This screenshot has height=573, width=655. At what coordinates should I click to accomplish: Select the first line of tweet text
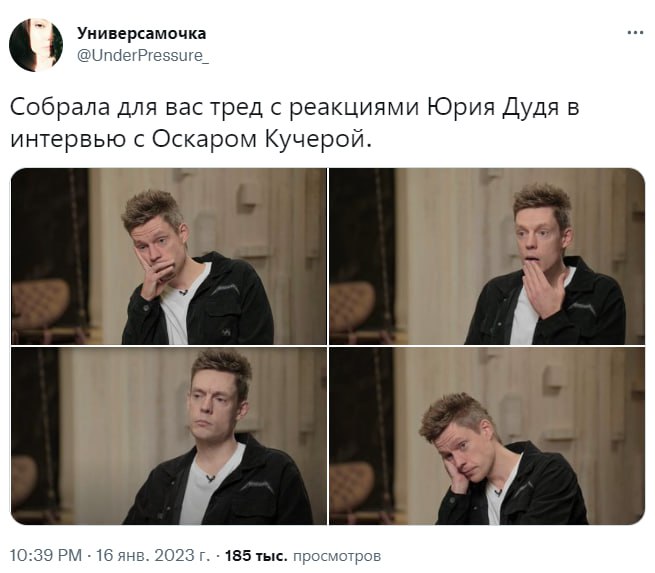pos(294,108)
